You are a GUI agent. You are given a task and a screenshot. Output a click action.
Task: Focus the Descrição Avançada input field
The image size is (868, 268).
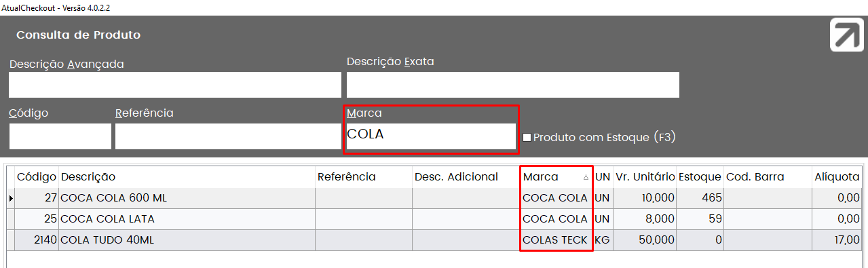(x=175, y=85)
